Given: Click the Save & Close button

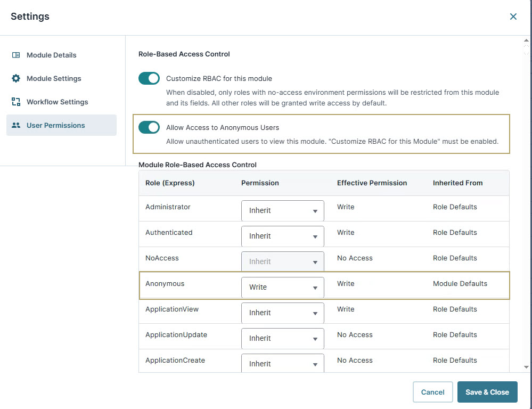Looking at the screenshot, I should pyautogui.click(x=487, y=392).
